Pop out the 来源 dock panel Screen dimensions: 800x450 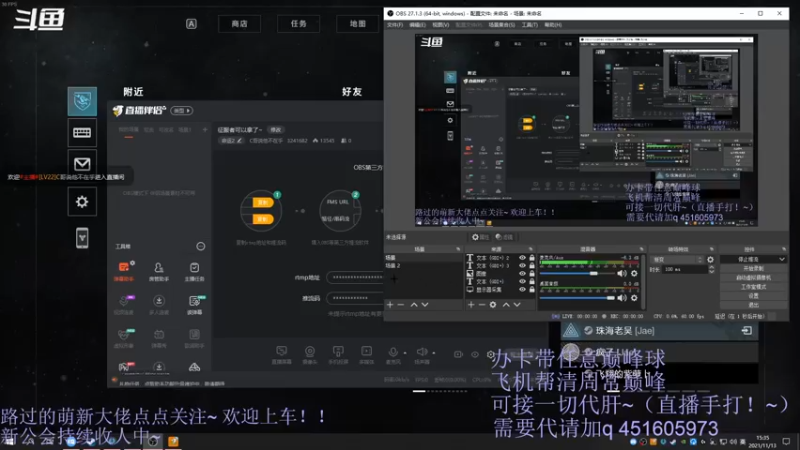(x=531, y=249)
